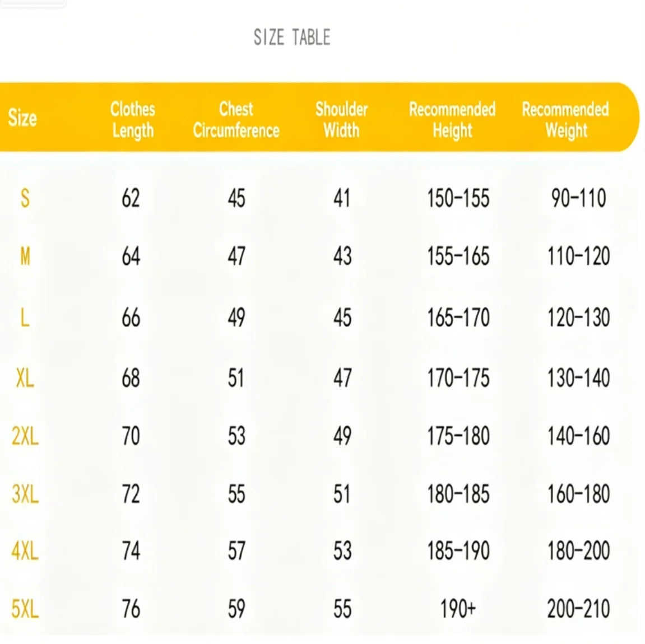The width and height of the screenshot is (645, 644).
Task: Select the 2XL size label
Action: (x=25, y=436)
